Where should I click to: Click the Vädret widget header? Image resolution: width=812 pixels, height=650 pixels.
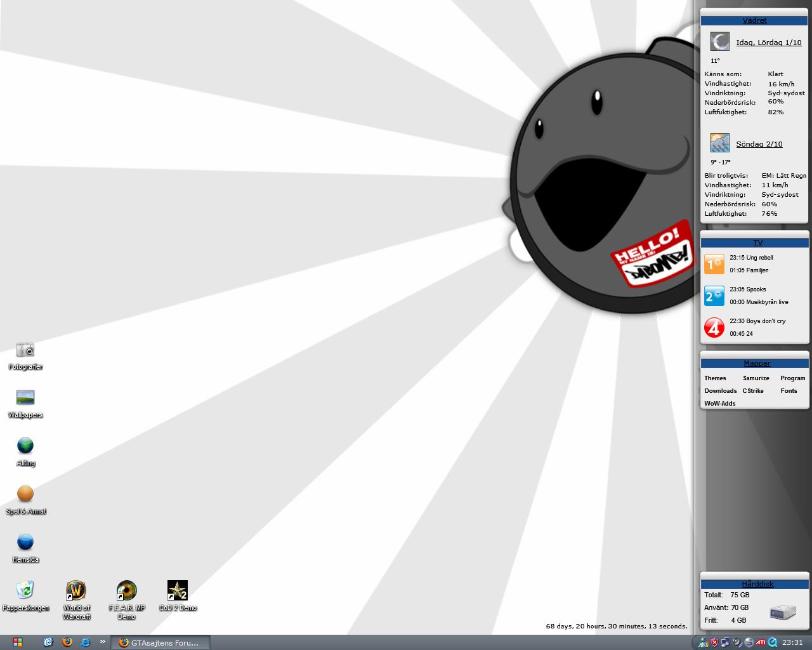754,20
